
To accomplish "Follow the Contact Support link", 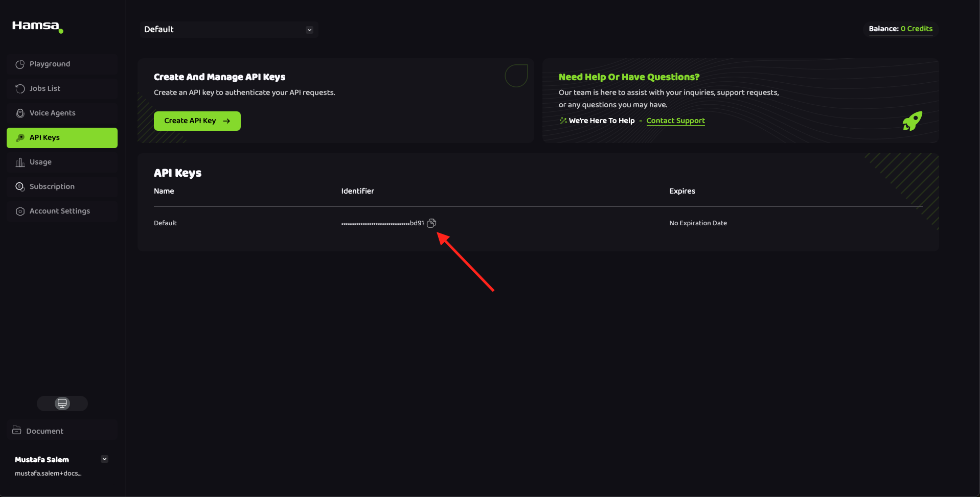I will click(675, 121).
